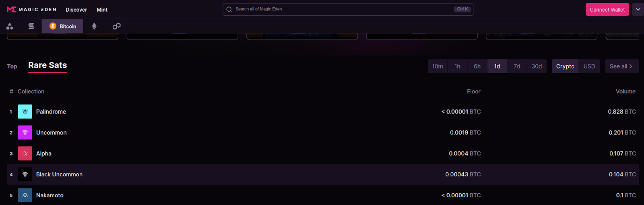The image size is (644, 205).
Task: Switch to the Top tab
Action: click(x=12, y=66)
